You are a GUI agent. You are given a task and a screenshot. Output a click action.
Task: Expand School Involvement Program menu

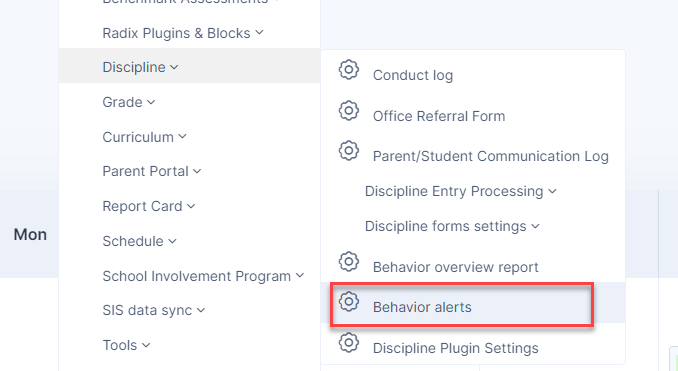tap(203, 276)
